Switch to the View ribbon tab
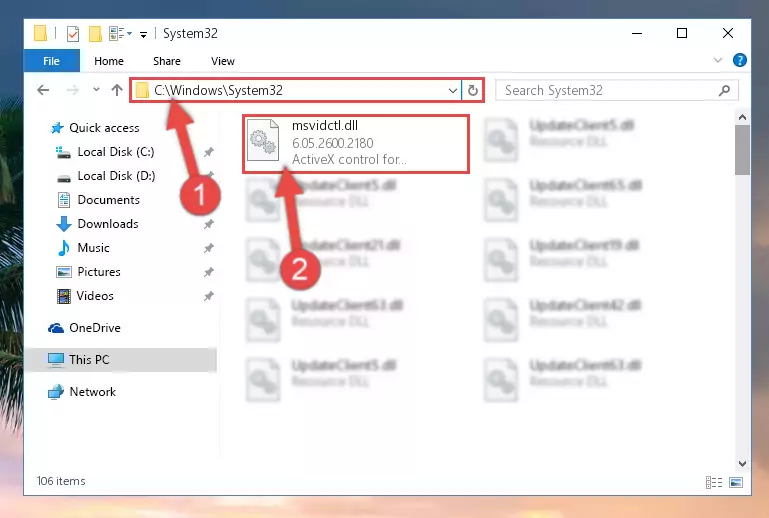 pyautogui.click(x=223, y=61)
